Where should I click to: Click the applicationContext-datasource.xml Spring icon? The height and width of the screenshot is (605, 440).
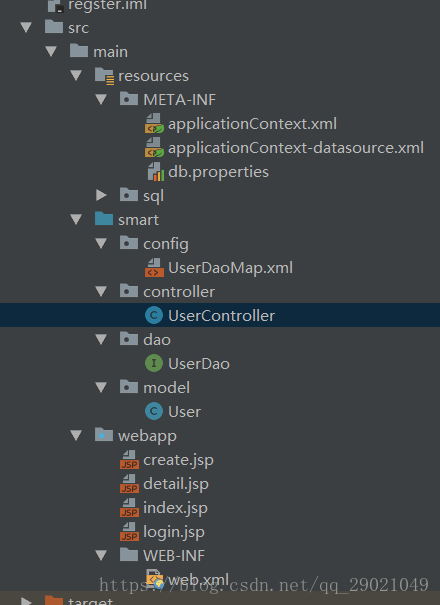[154, 147]
